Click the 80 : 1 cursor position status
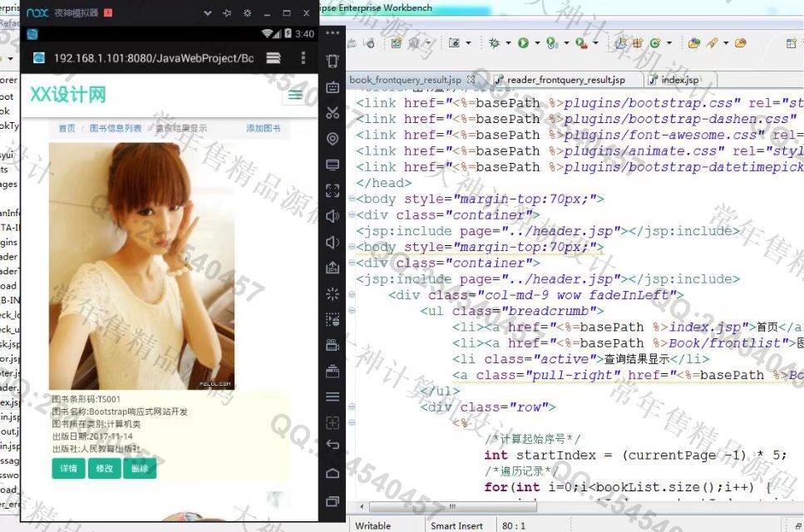The width and height of the screenshot is (804, 532). 513,526
